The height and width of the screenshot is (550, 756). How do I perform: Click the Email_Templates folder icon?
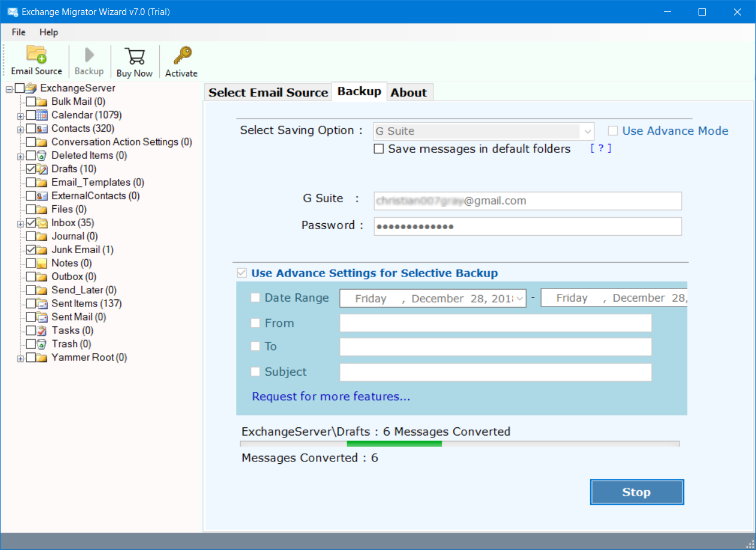(42, 182)
